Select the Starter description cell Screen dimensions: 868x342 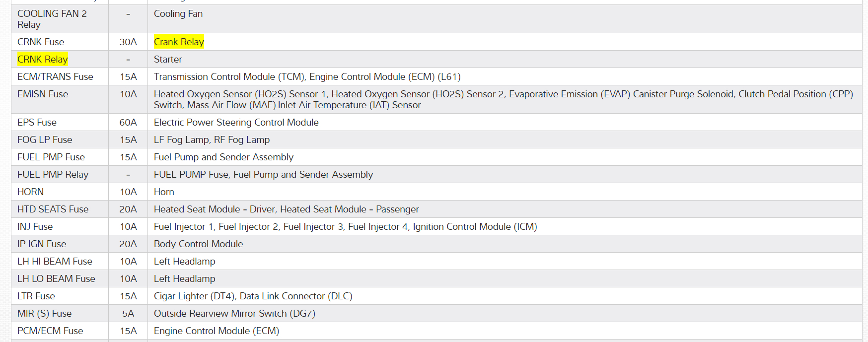click(168, 60)
